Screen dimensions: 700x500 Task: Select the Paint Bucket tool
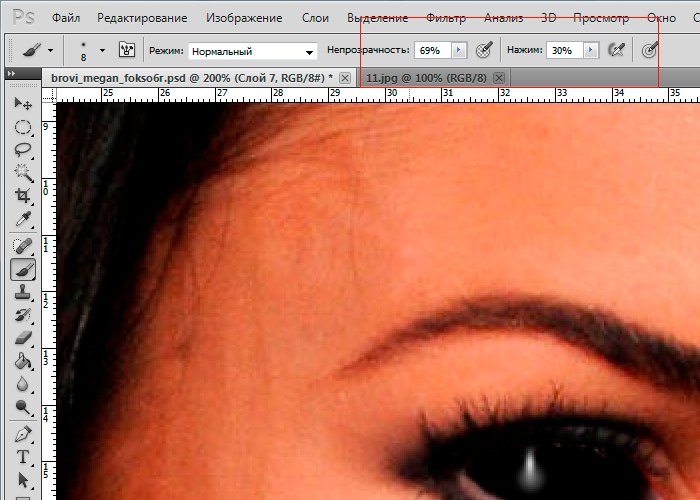[x=22, y=361]
